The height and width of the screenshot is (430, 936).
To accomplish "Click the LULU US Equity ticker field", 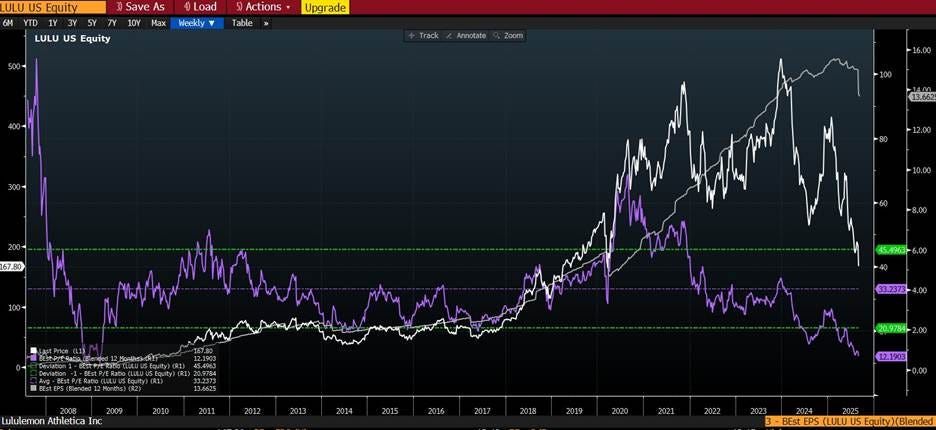I will 53,7.
